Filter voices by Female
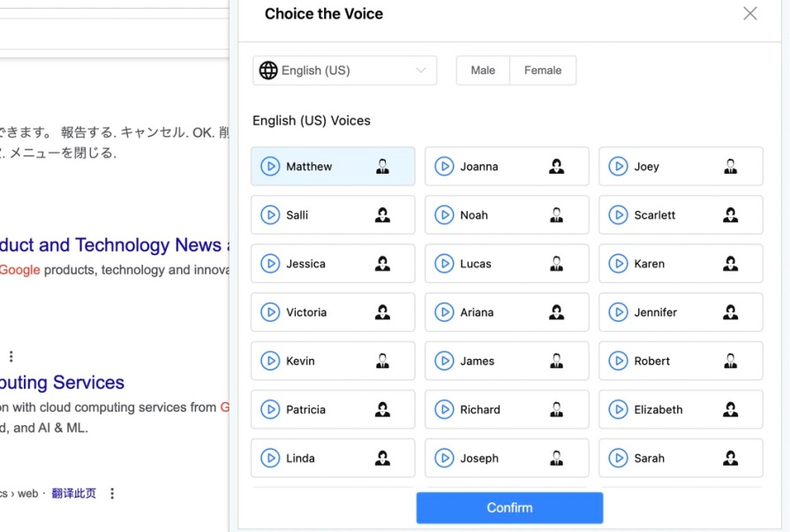Viewport: 790px width, 532px height. [x=543, y=71]
